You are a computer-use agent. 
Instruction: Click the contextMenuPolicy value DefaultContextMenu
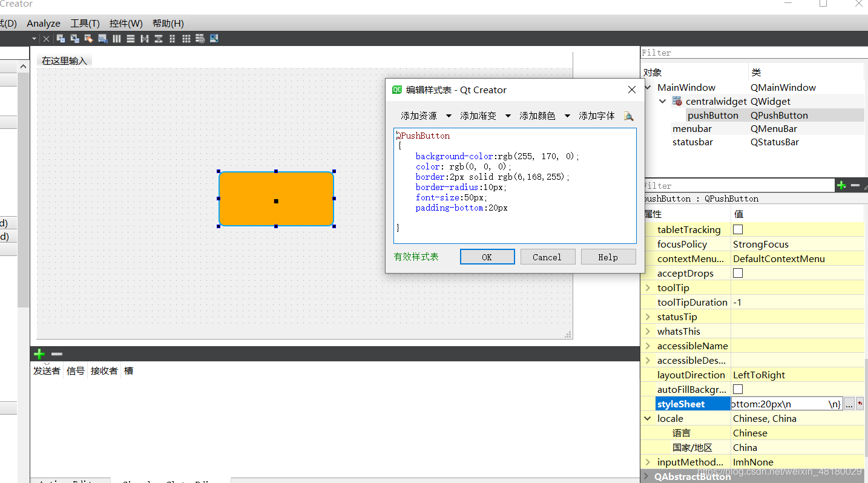pyautogui.click(x=779, y=258)
